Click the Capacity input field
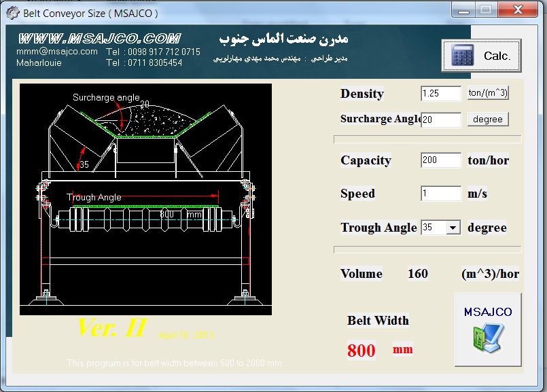 coord(440,160)
